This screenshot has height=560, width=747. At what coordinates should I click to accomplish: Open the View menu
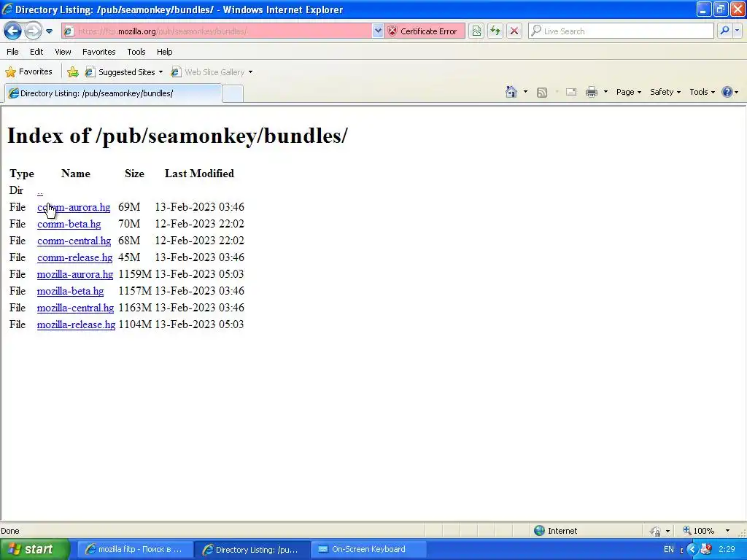[x=63, y=52]
